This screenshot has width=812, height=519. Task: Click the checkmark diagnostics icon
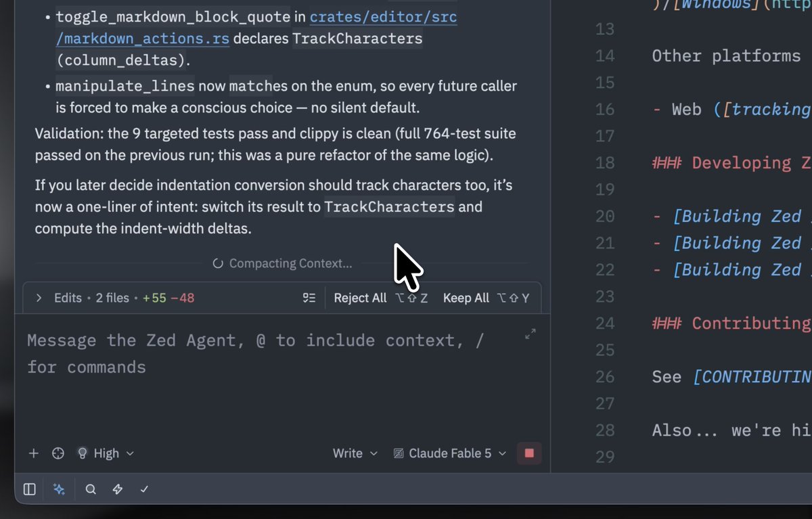144,489
